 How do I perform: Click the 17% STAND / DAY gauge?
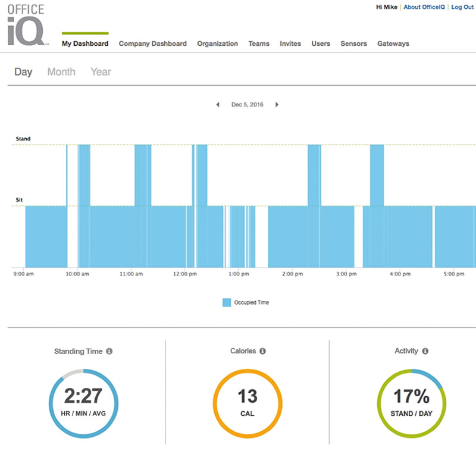tap(412, 403)
